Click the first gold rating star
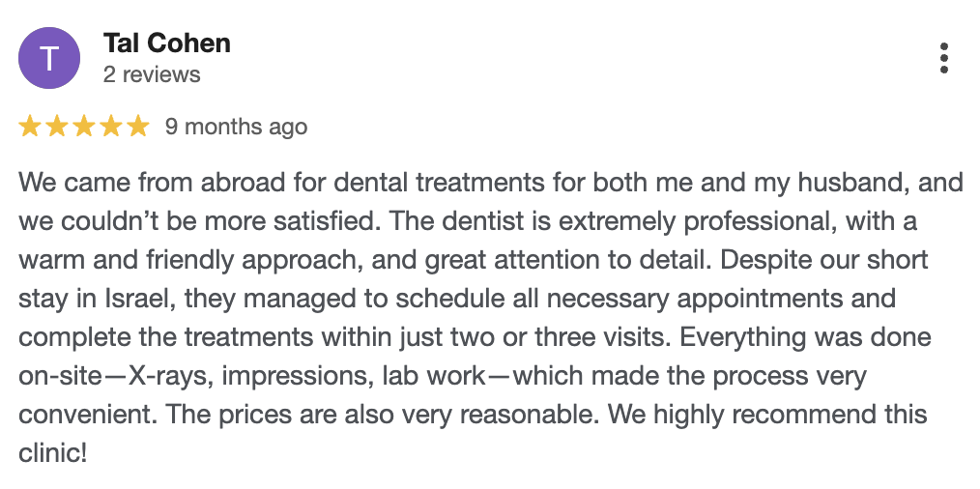This screenshot has height=489, width=980. point(30,127)
